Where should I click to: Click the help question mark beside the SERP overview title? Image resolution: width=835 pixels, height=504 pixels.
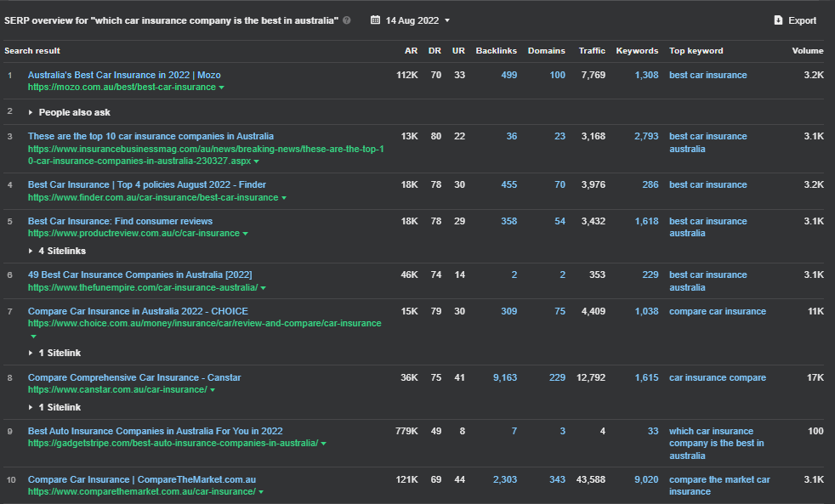pyautogui.click(x=347, y=20)
